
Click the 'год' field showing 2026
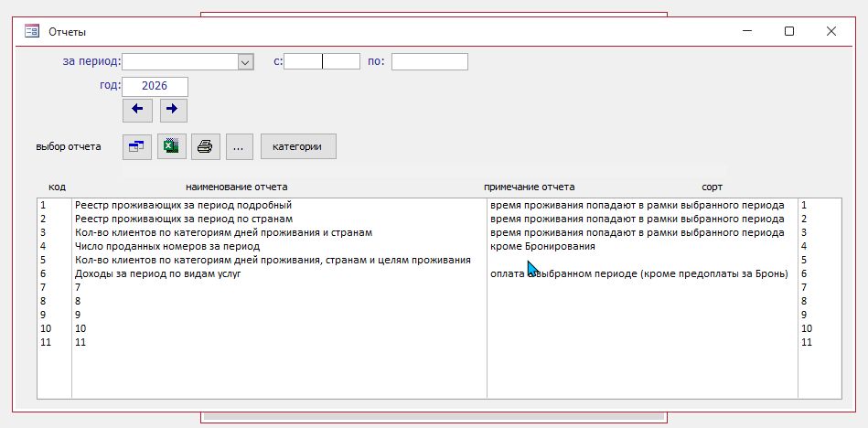pyautogui.click(x=155, y=86)
